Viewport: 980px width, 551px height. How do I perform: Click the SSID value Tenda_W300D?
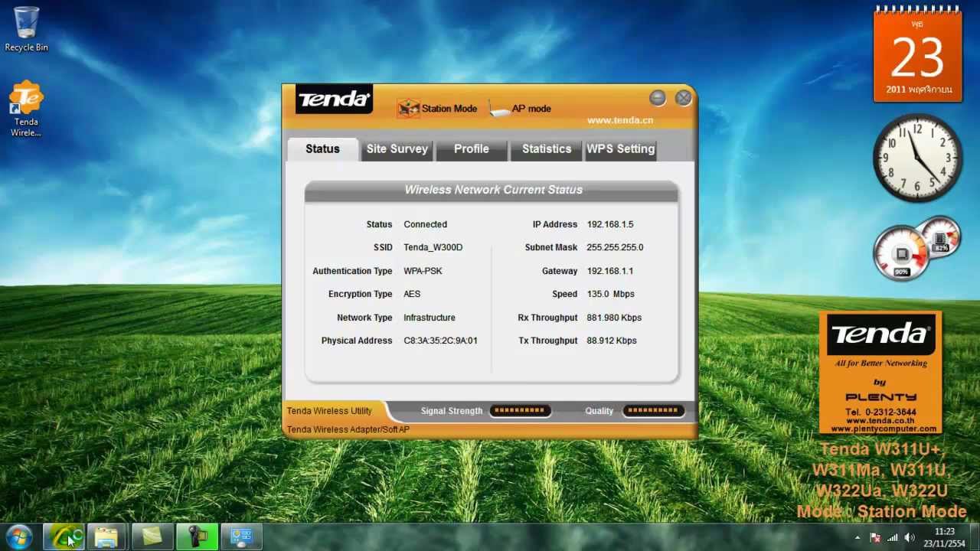point(433,248)
